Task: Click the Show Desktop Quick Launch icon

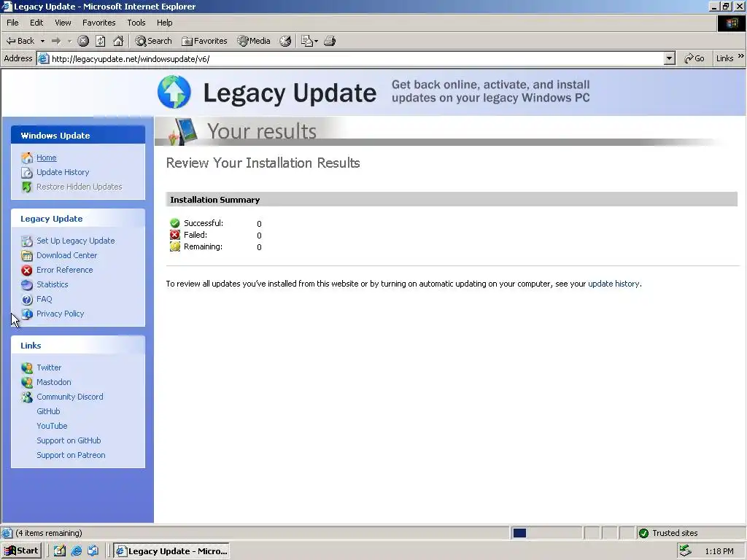Action: click(x=60, y=551)
